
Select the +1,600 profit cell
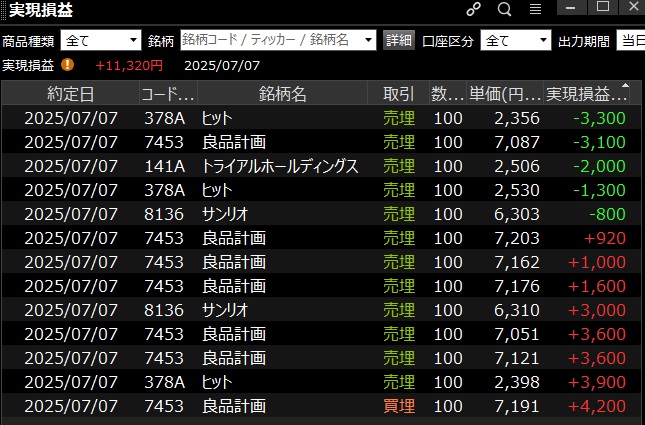[597, 286]
